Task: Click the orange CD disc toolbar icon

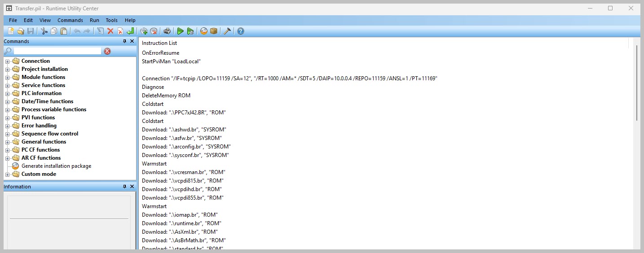Action: [204, 31]
